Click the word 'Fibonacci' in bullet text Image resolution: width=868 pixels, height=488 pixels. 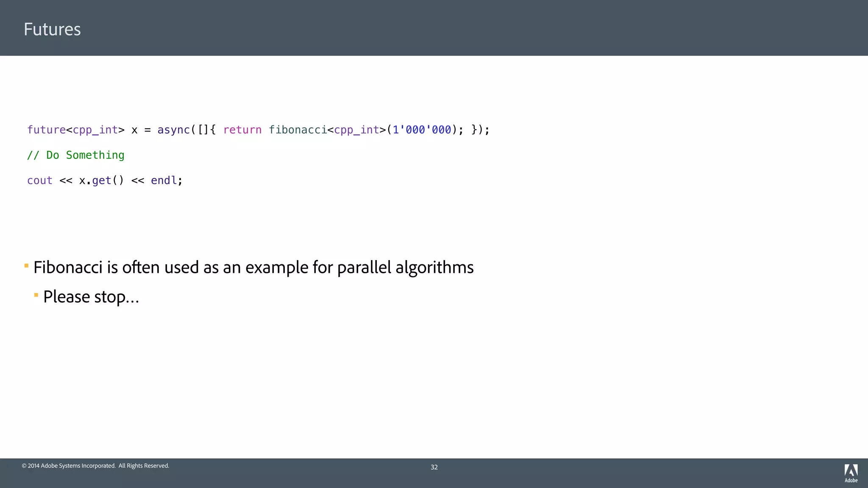[68, 267]
